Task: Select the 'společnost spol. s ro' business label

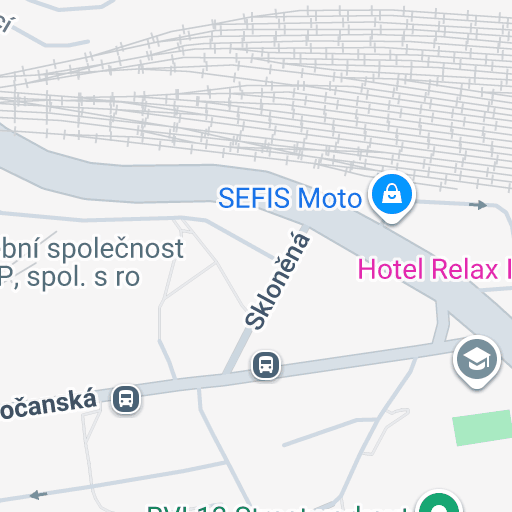Action: (92, 263)
